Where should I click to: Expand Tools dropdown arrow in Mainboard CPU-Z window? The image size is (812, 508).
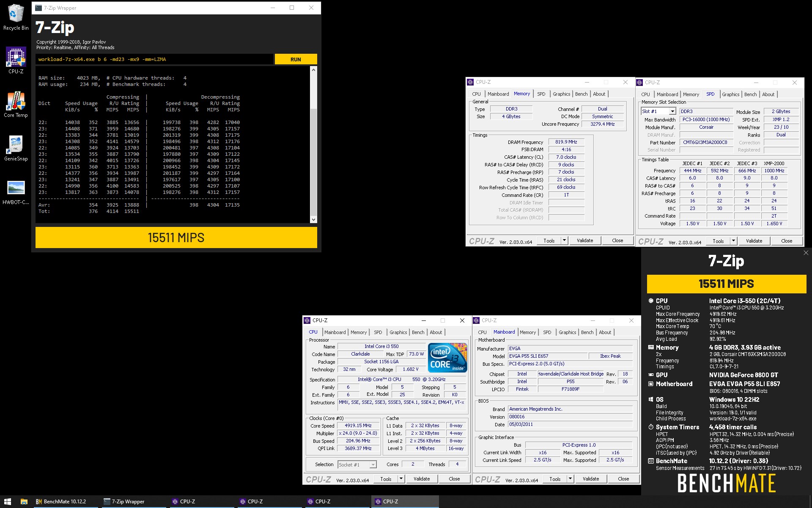point(570,479)
